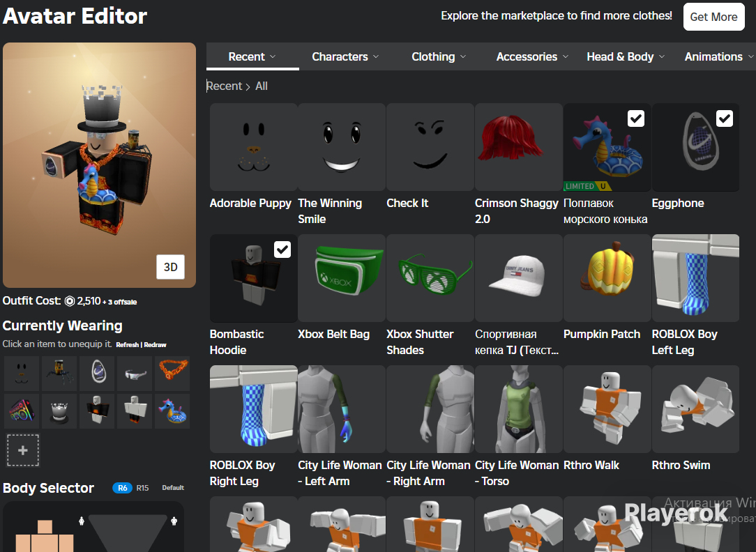Uncheck the Bombastic Hoodie checkbox

282,250
